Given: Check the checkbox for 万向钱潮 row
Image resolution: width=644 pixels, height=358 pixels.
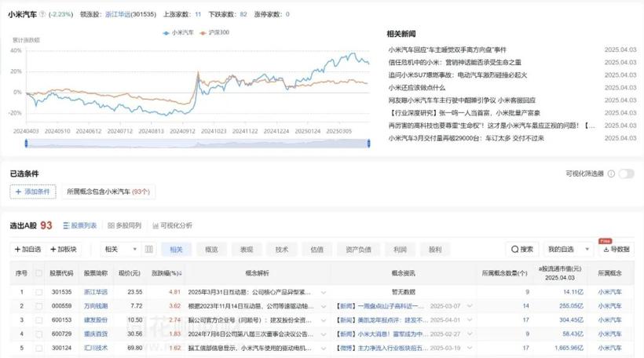Looking at the screenshot, I should pyautogui.click(x=38, y=306).
